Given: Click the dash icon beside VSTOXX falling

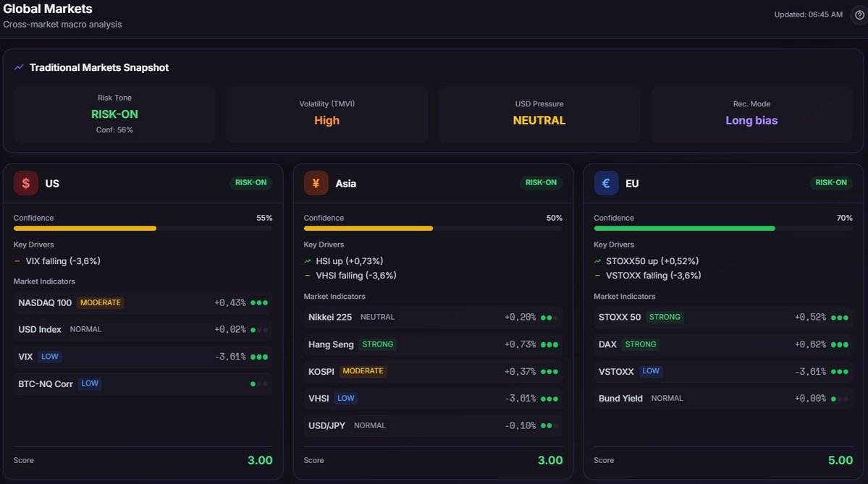Looking at the screenshot, I should tap(597, 276).
